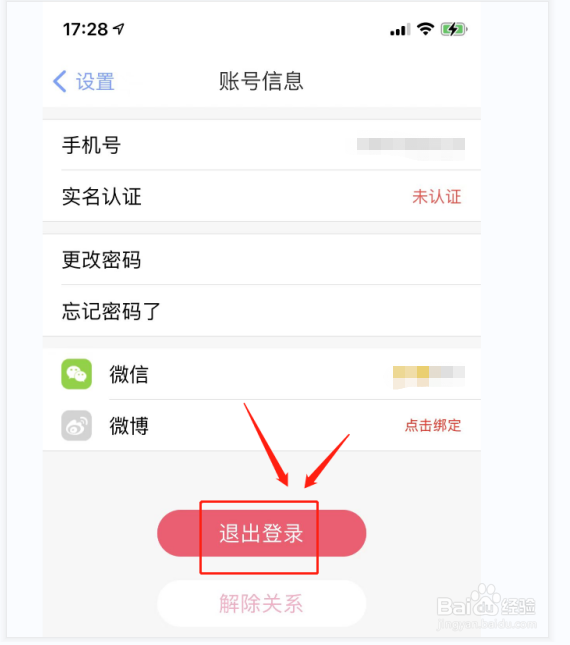Screen dimensions: 570x645
Task: Open the 更改密码 option
Action: pyautogui.click(x=262, y=260)
